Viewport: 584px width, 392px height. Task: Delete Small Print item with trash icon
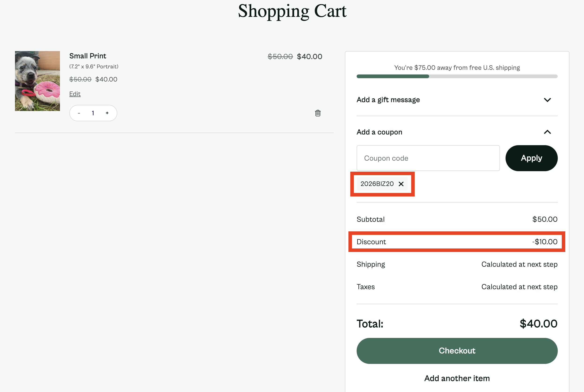pos(318,113)
